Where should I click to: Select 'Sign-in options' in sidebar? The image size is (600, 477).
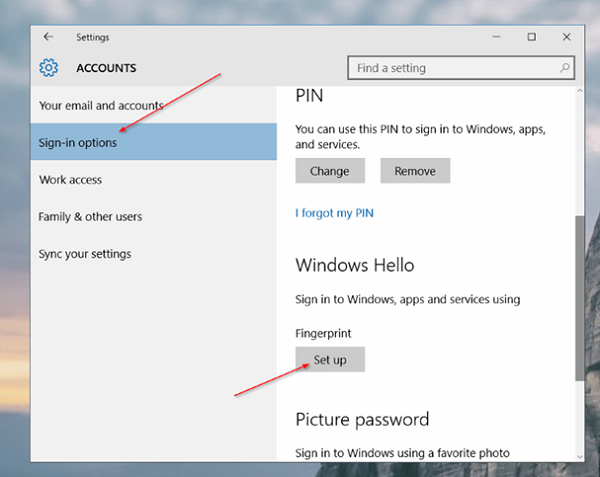(78, 143)
